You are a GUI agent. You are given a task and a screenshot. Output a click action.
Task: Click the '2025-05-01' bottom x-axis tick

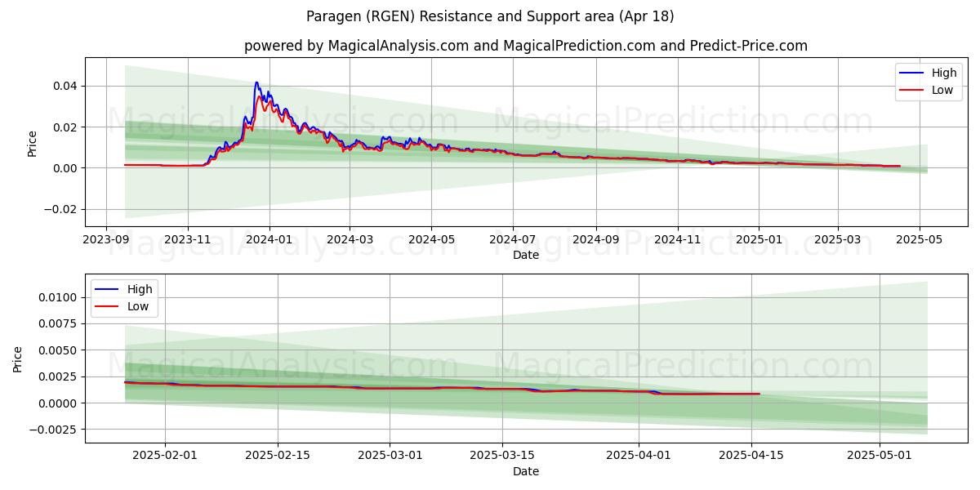pos(879,455)
